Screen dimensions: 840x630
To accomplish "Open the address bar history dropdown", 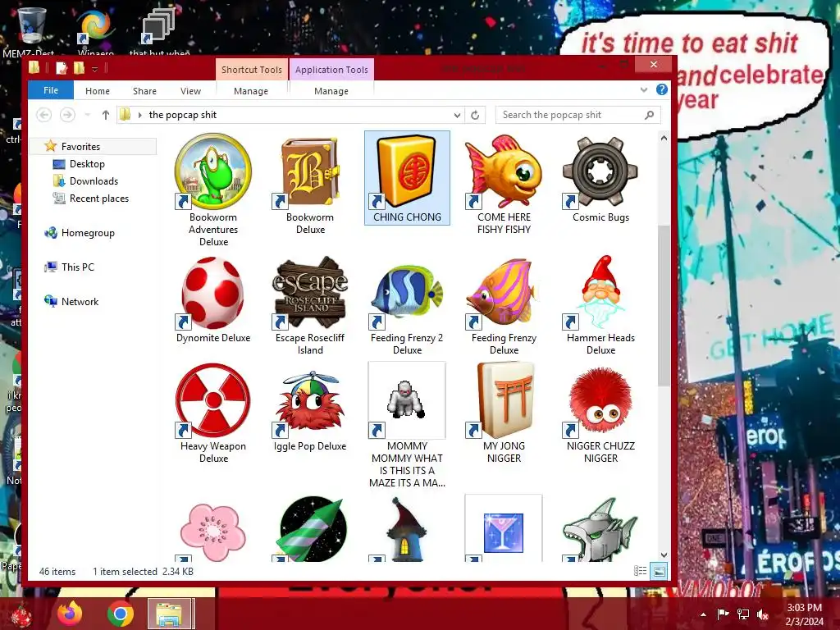I will click(x=457, y=115).
